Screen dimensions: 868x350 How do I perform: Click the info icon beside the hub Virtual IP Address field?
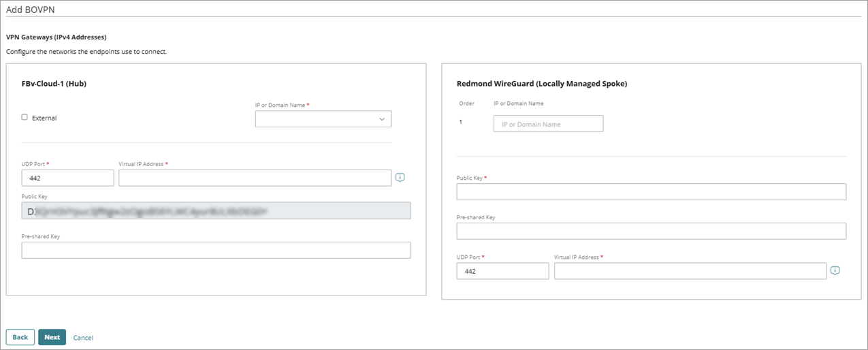400,178
